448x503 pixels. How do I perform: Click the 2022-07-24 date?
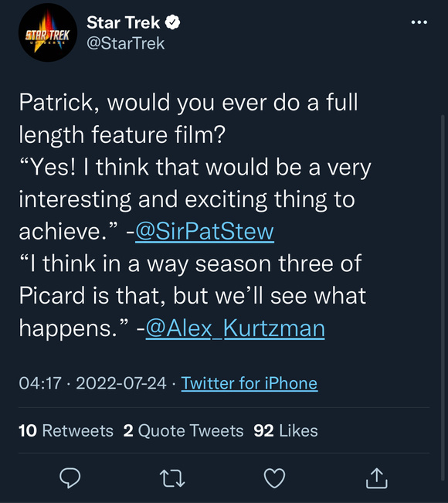121,383
